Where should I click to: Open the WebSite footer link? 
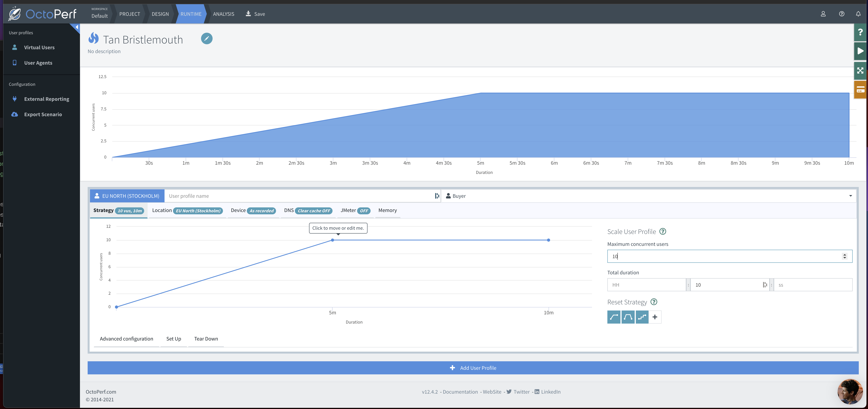point(492,392)
